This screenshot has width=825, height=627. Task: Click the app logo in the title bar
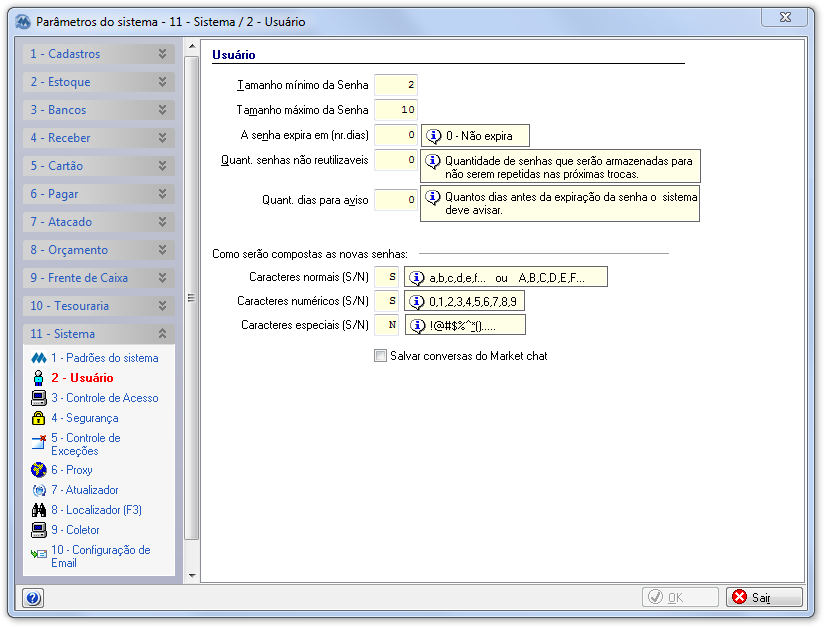(x=23, y=22)
